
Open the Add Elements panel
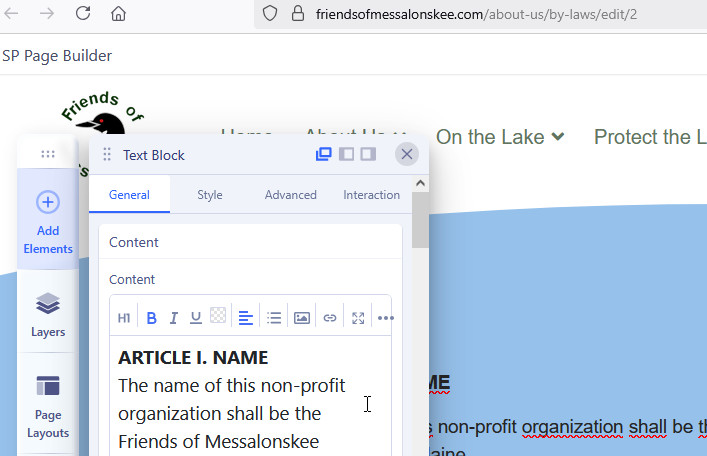tap(48, 220)
